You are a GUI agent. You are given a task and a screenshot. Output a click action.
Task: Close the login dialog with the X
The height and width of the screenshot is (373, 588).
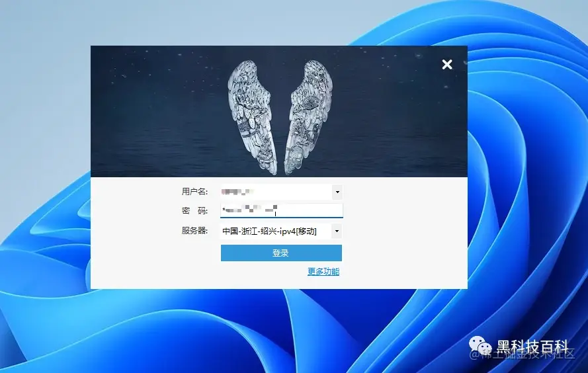point(446,64)
